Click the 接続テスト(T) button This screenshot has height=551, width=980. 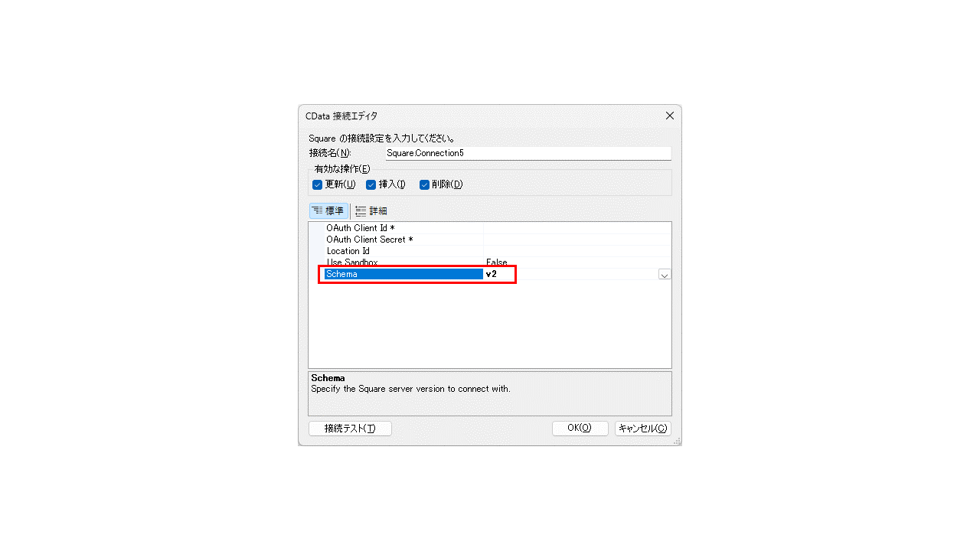click(350, 429)
